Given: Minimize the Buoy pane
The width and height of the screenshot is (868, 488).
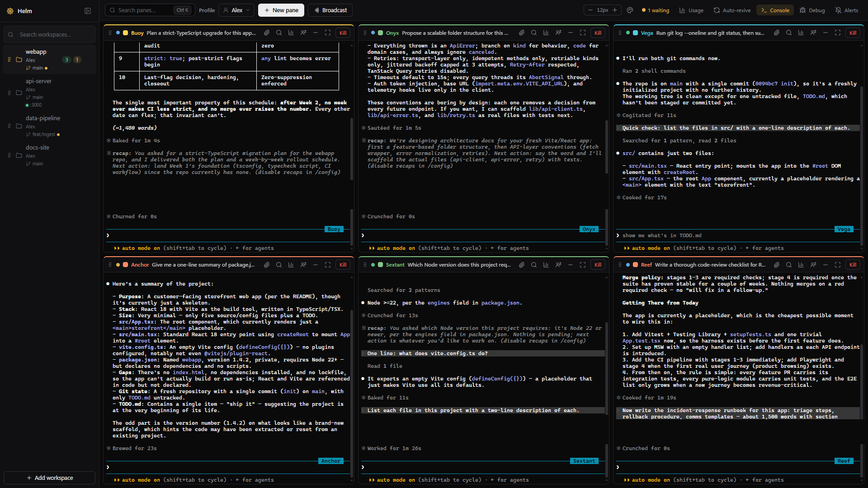Looking at the screenshot, I should [x=316, y=33].
